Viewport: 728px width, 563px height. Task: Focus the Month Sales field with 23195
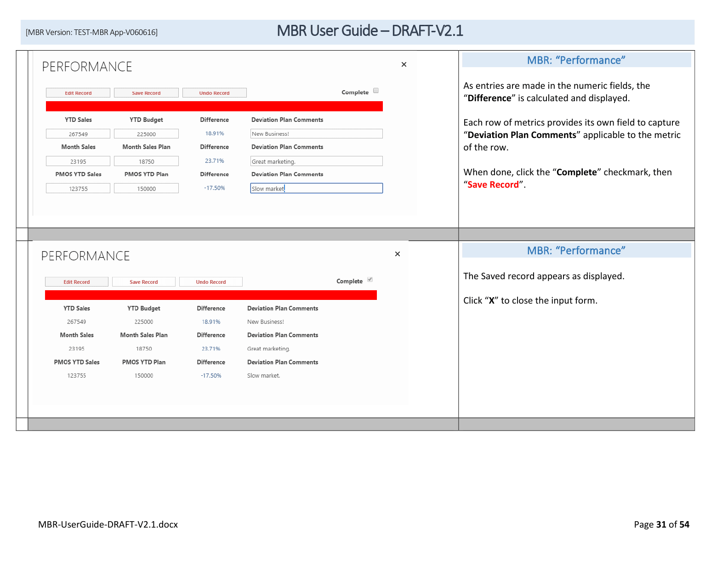(x=78, y=161)
